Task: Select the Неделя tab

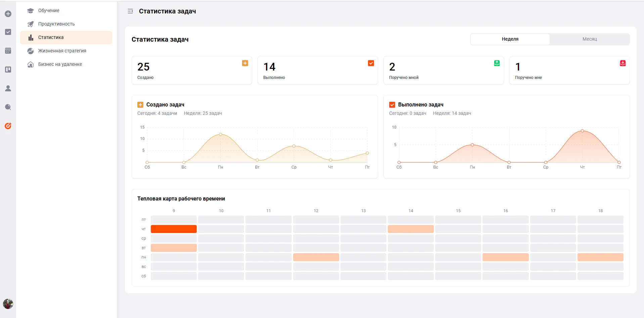Action: (x=510, y=39)
